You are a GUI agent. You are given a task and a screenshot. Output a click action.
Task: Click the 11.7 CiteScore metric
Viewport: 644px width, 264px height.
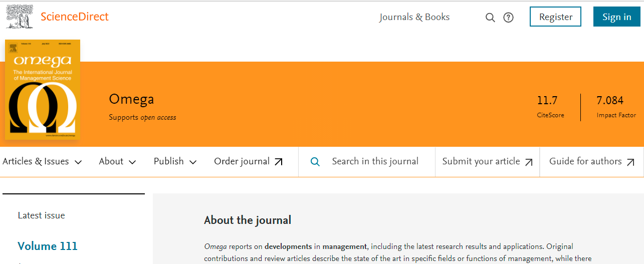click(x=547, y=101)
